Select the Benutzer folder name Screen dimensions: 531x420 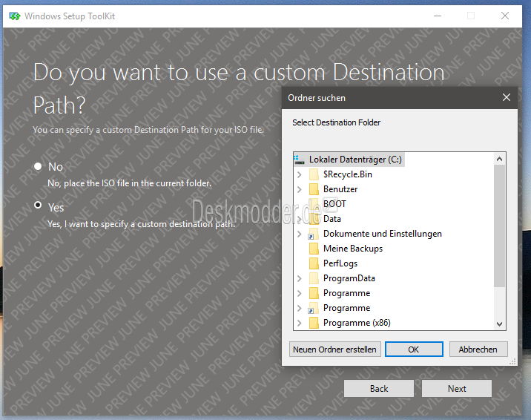pyautogui.click(x=340, y=189)
